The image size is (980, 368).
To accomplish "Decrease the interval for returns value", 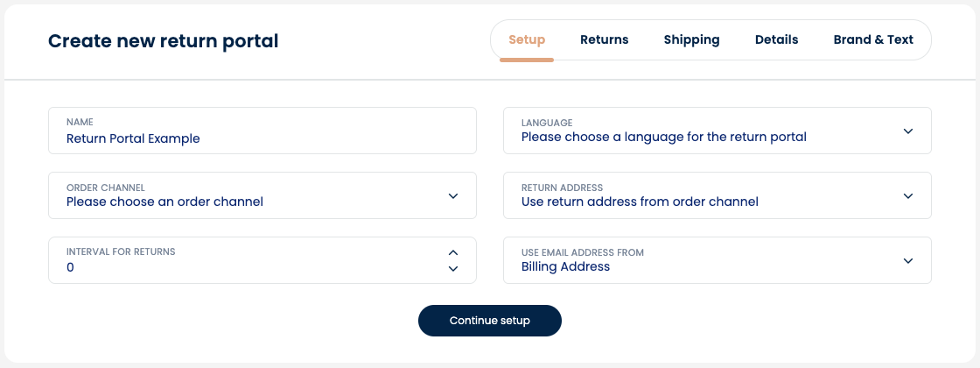I will tap(453, 268).
